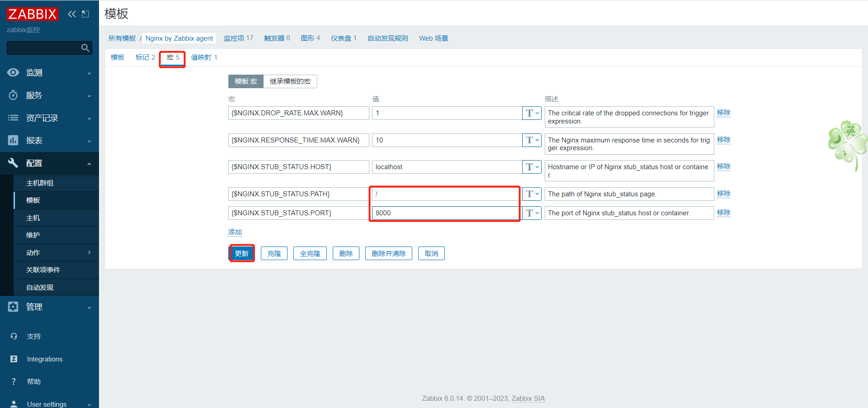Click the 取消 button
Screen dimensions: 868x408
[x=431, y=253]
